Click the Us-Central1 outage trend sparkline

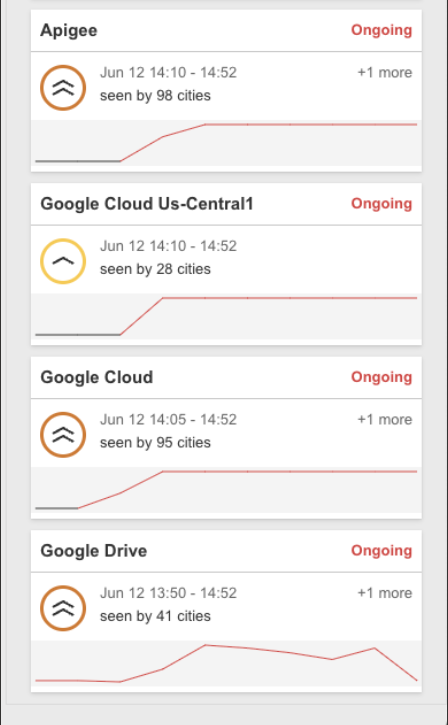tap(226, 316)
